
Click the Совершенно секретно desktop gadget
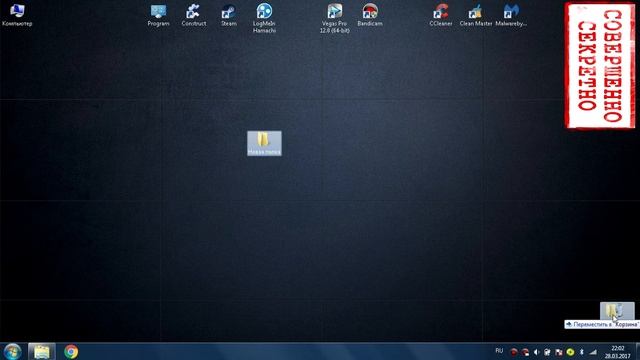click(600, 65)
